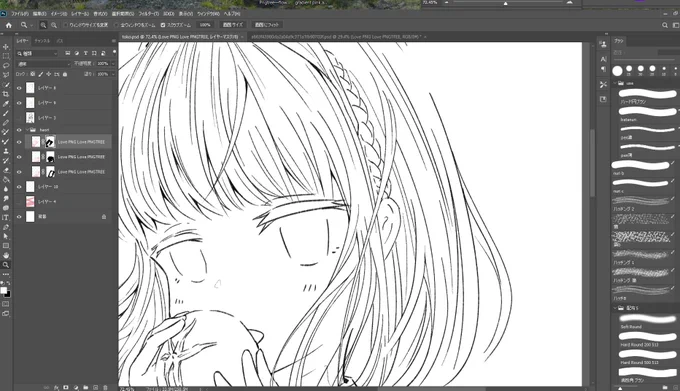Click the zoom out magnifier button
680x391 pixels.
coord(54,25)
